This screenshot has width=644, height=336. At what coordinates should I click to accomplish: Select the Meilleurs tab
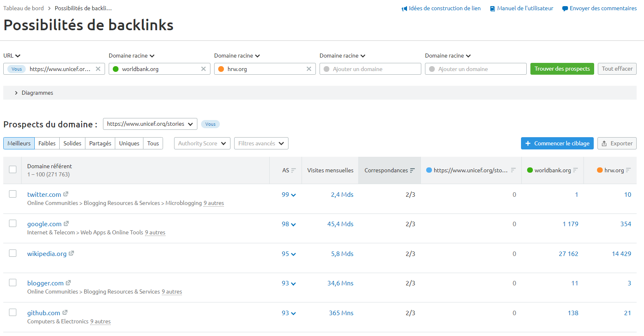click(x=19, y=143)
